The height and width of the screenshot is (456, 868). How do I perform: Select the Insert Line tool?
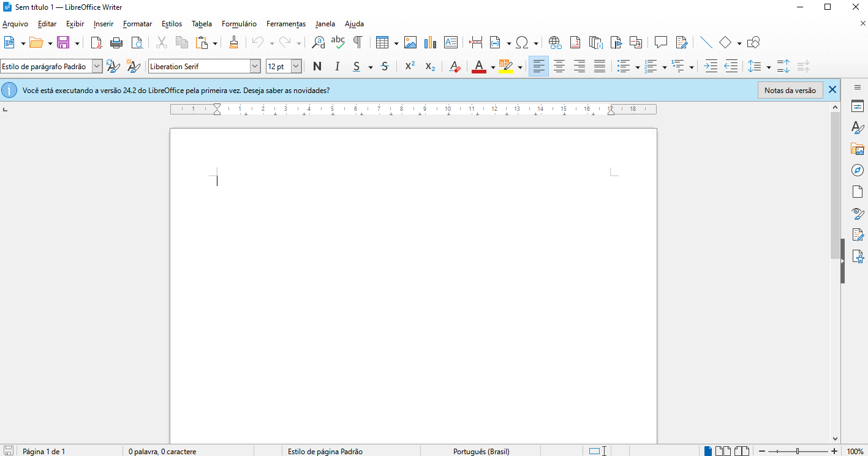coord(706,43)
